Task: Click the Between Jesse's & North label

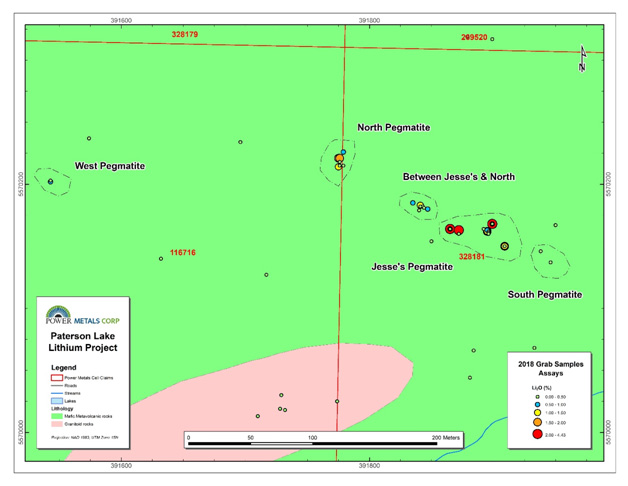Action: pyautogui.click(x=459, y=177)
